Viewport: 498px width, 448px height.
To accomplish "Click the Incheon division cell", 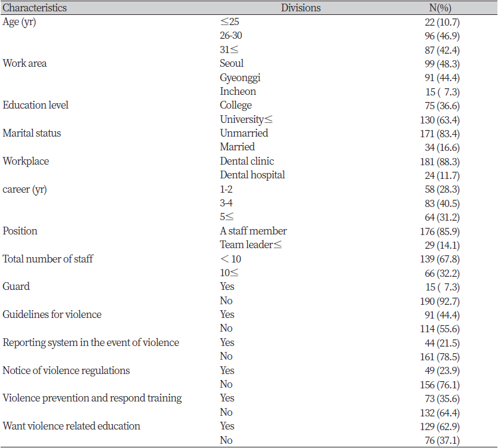I will coord(238,91).
